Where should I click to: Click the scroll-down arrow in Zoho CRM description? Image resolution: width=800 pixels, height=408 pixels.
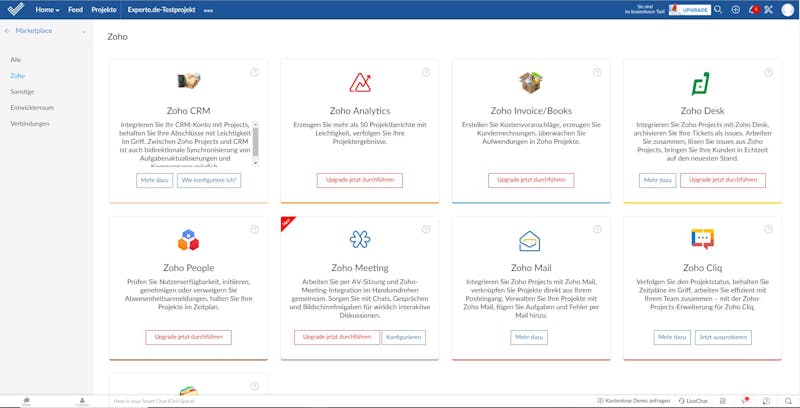(256, 163)
